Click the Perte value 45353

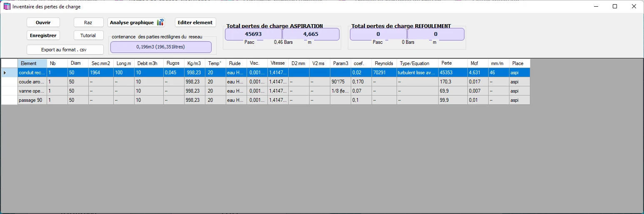click(453, 73)
